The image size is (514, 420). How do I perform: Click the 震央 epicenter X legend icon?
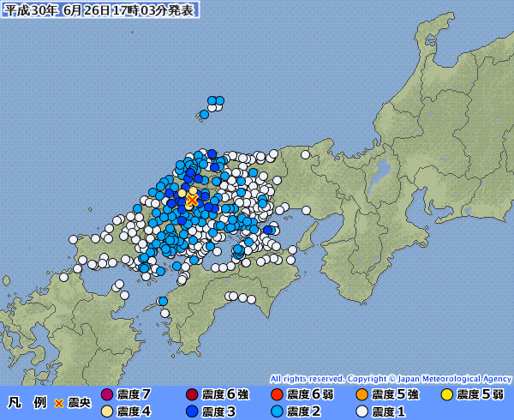(x=58, y=403)
